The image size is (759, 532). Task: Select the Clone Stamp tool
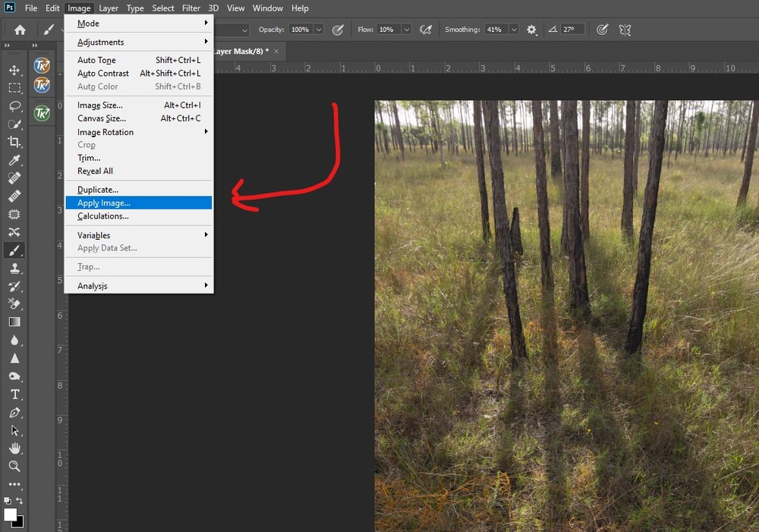point(14,268)
